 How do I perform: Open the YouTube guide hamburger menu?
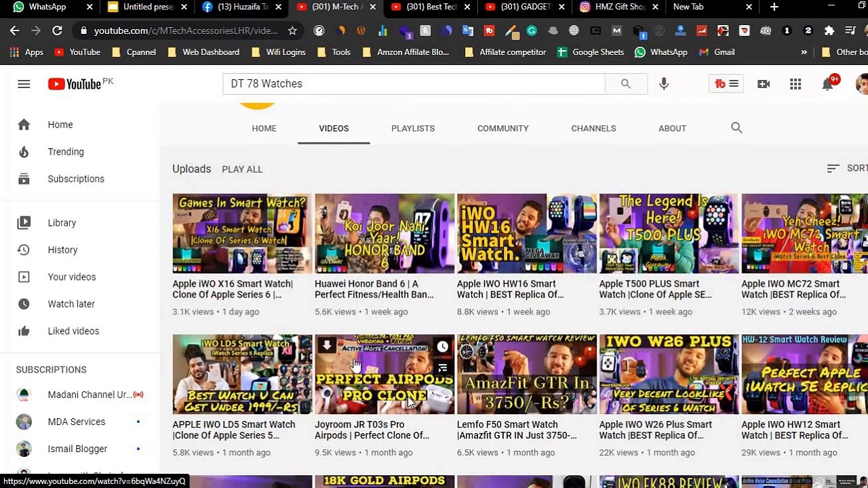(x=24, y=84)
